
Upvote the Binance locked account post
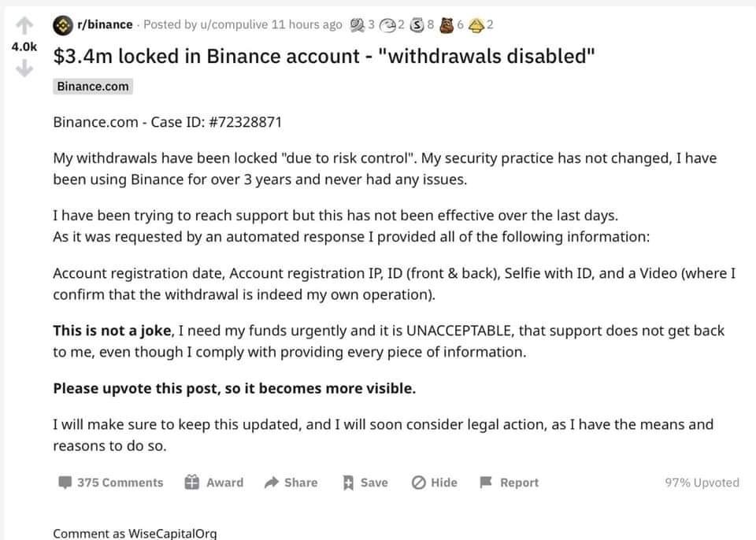(x=24, y=25)
